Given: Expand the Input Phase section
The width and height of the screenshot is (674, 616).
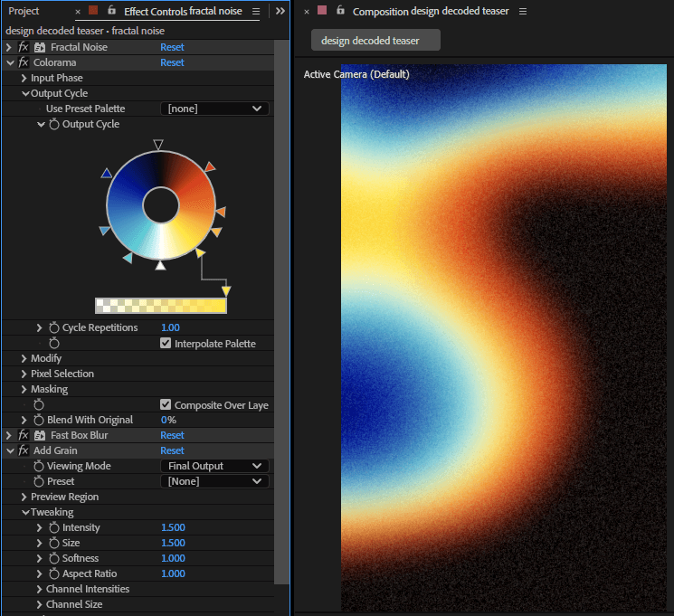Looking at the screenshot, I should click(24, 78).
